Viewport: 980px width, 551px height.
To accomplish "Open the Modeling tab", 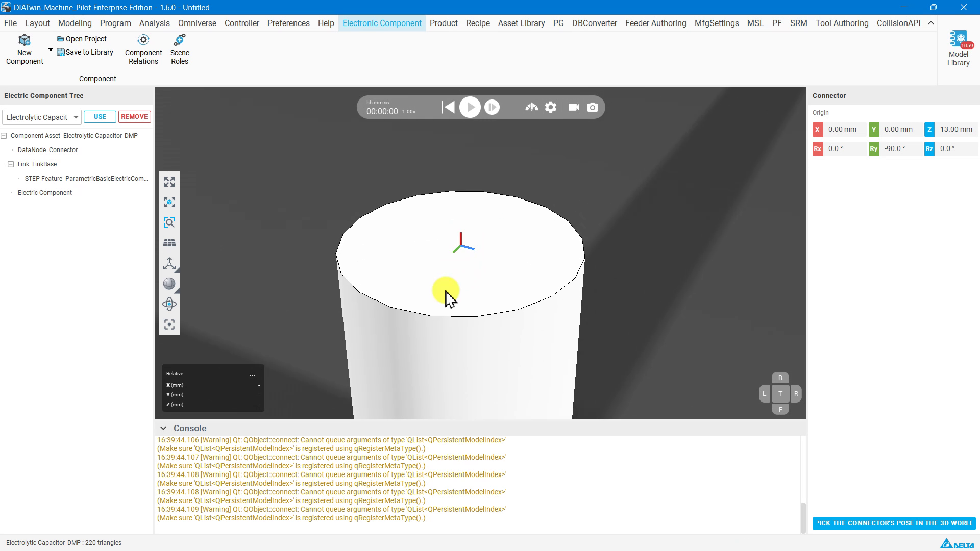I will click(75, 23).
